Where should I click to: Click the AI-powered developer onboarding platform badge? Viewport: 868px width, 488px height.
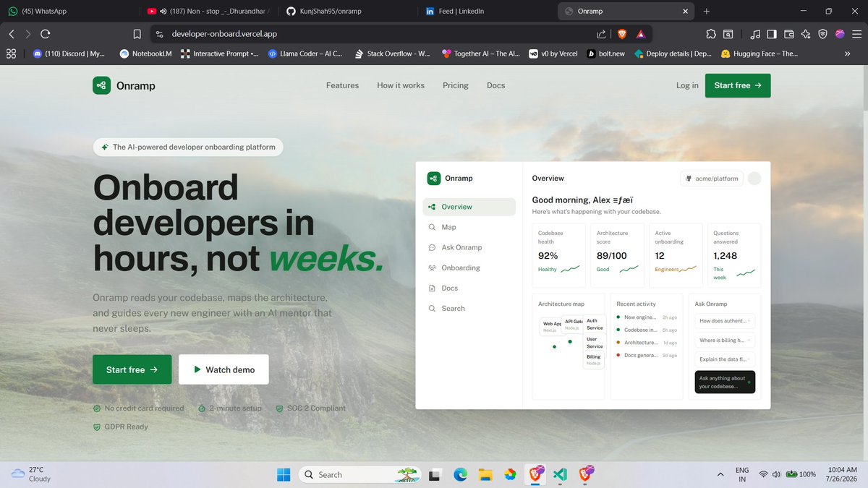(x=188, y=147)
